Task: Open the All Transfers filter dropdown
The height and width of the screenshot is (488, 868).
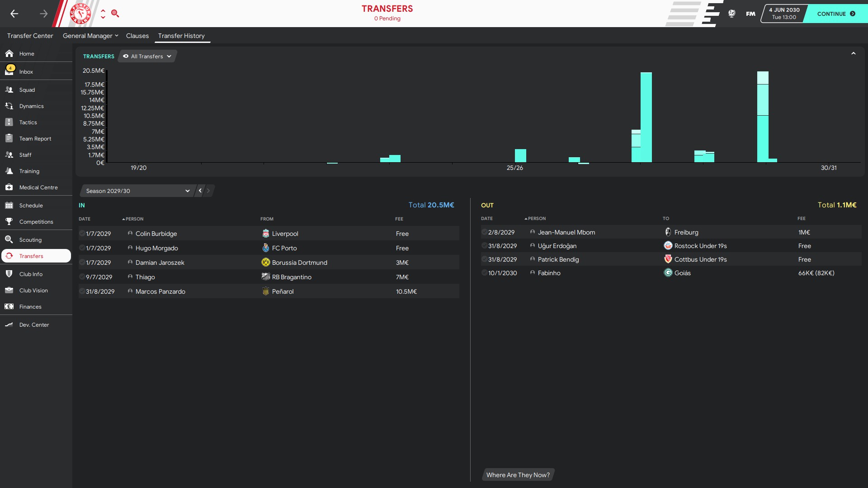Action: [147, 56]
